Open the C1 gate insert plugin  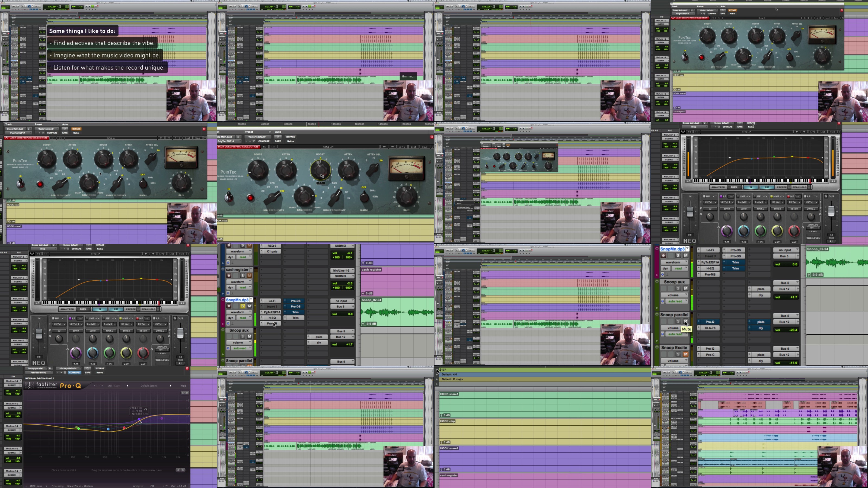click(272, 252)
